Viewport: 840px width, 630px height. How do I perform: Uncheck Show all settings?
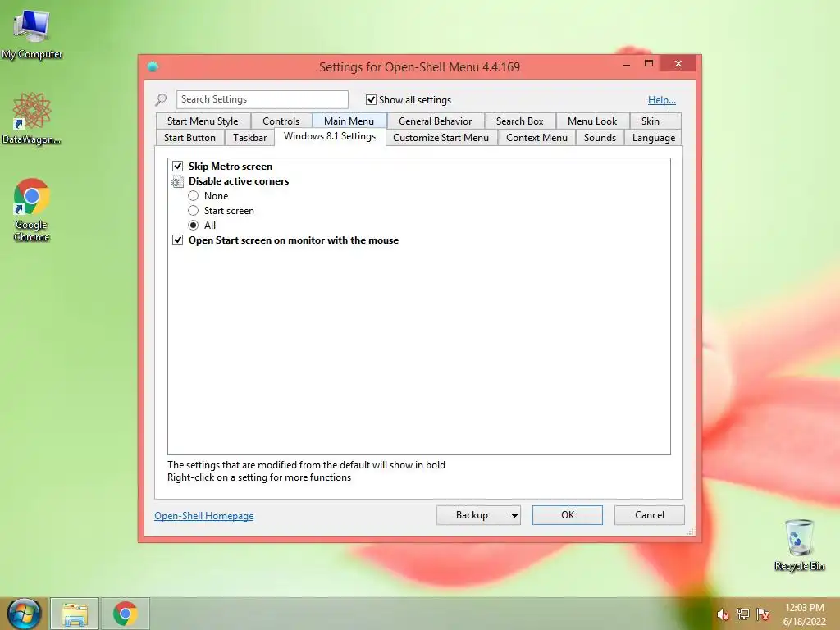[371, 99]
